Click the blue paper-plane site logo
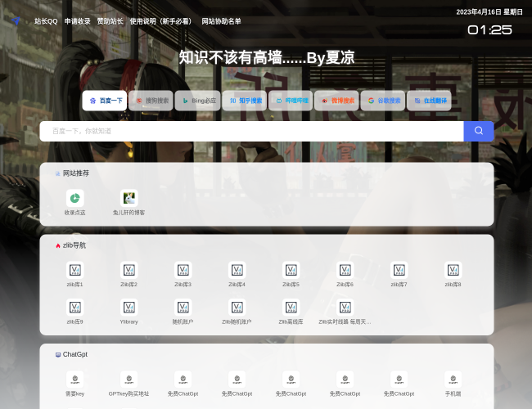This screenshot has width=532, height=409. [16, 21]
